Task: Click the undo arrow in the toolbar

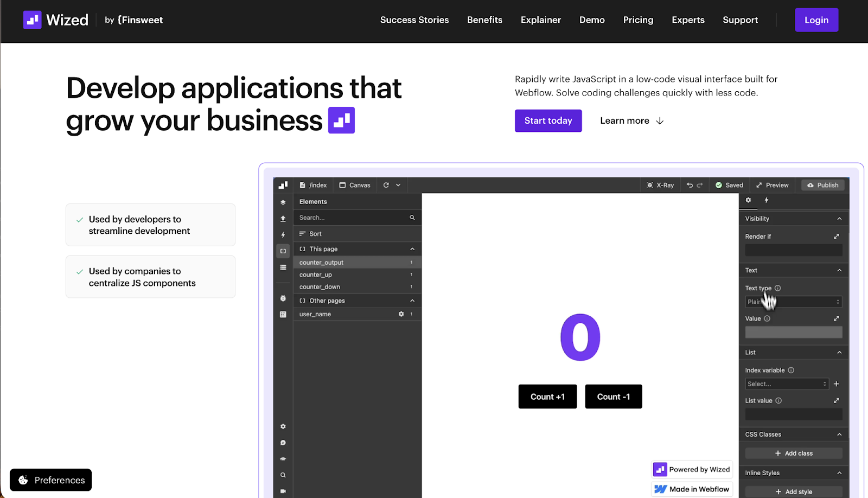Action: tap(690, 185)
